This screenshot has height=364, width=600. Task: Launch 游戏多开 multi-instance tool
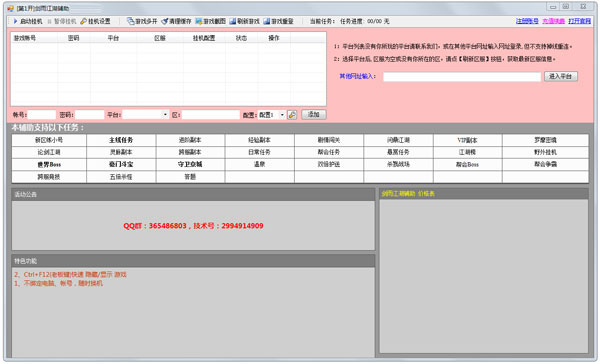coord(142,21)
